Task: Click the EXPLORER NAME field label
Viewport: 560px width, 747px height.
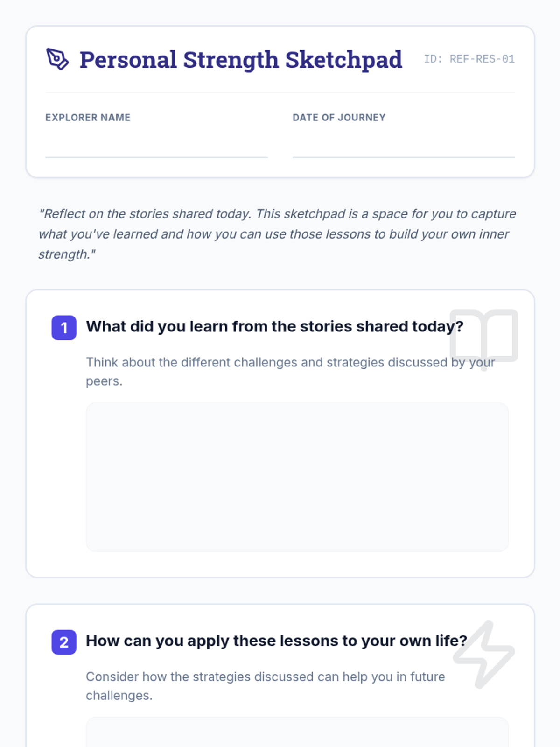Action: coord(88,118)
